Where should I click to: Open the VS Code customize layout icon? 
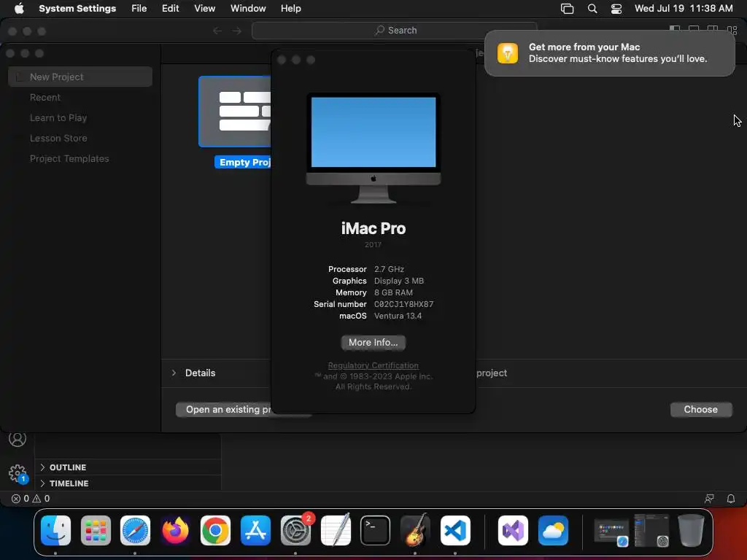pos(732,29)
